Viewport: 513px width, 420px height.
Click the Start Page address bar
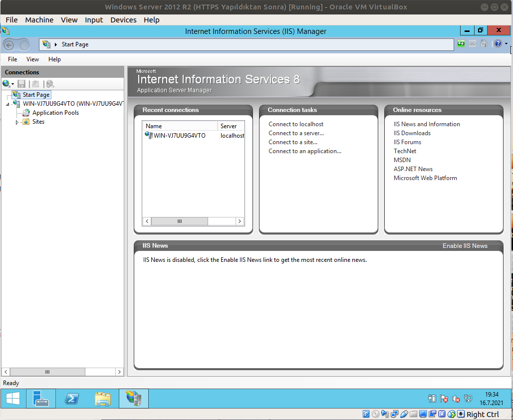[247, 44]
